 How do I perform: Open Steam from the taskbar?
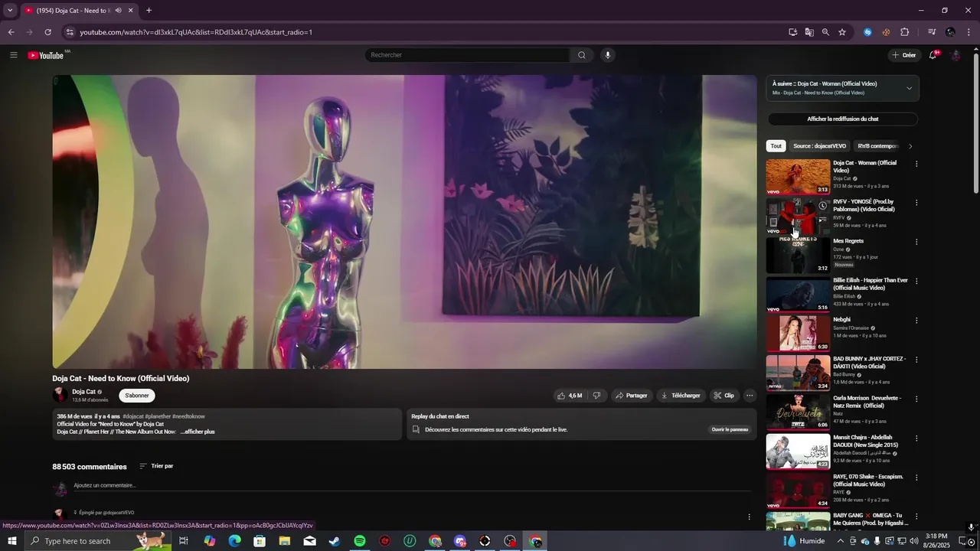(335, 541)
